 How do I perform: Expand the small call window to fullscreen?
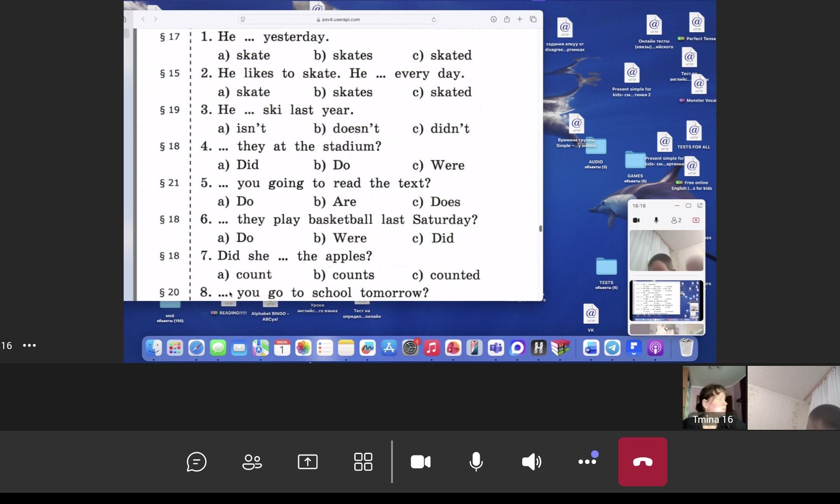700,205
